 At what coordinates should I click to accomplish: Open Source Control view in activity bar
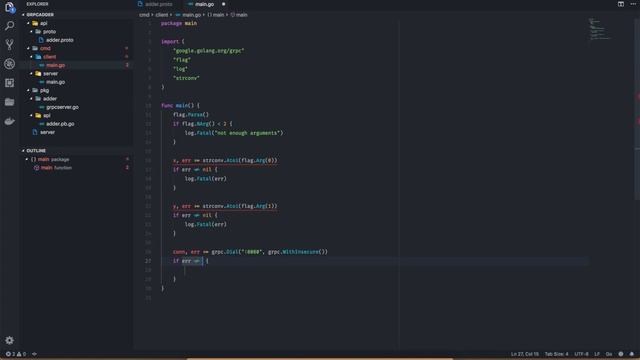tap(9, 44)
